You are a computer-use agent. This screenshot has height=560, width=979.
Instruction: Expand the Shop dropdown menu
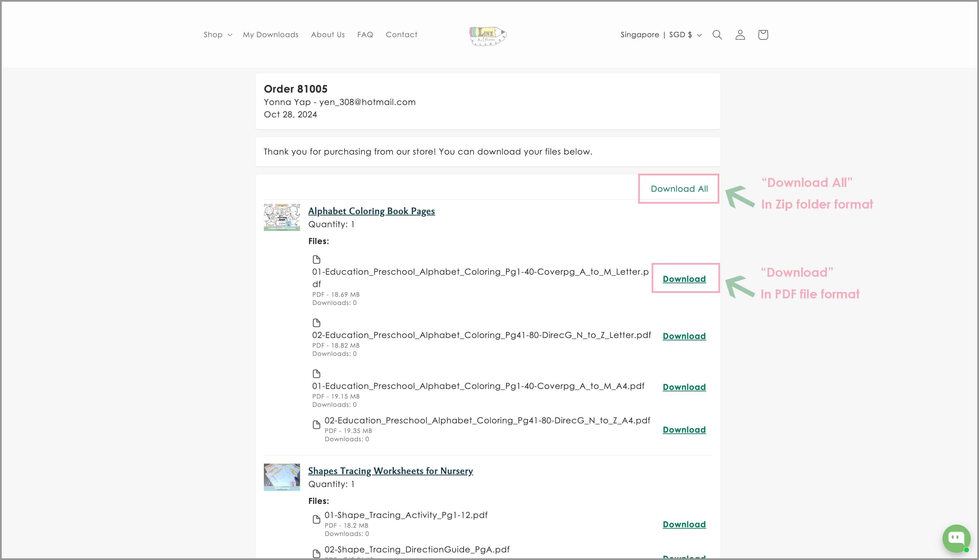(x=218, y=35)
